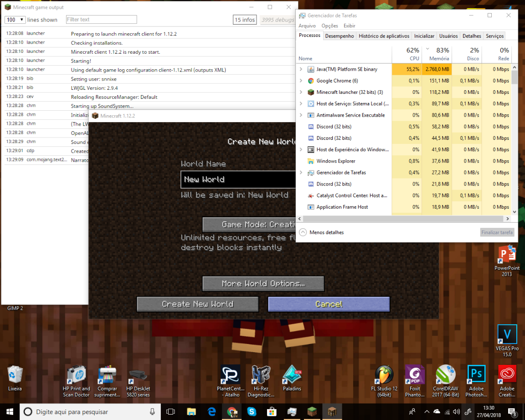
Task: Click the World Name input field
Action: pos(238,179)
